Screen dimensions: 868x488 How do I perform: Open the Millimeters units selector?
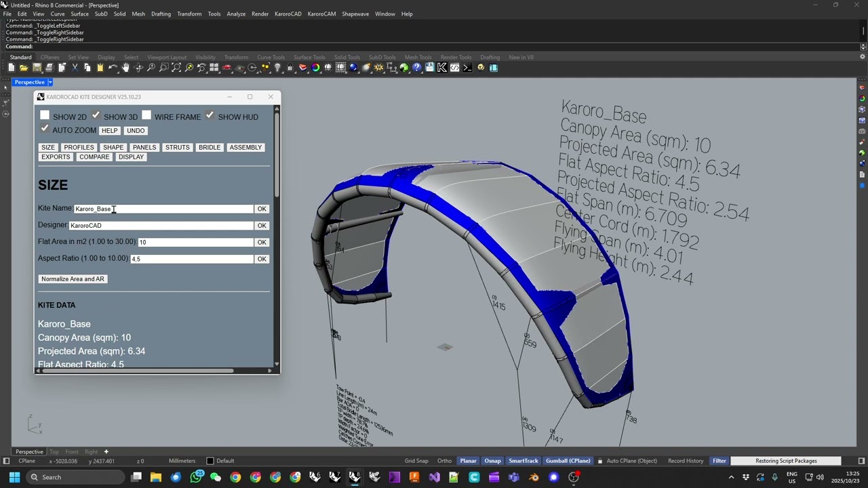[182, 461]
